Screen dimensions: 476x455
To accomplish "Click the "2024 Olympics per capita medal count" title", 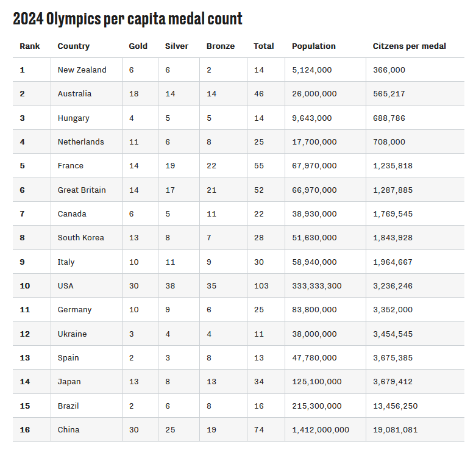I will [127, 19].
